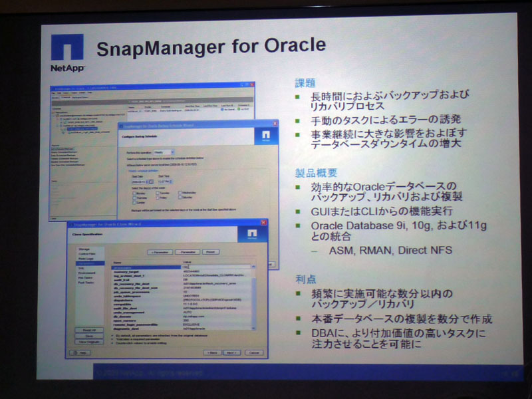Click the NetApp logo in the Clone Wizard header
The width and height of the screenshot is (532, 399).
click(x=252, y=234)
